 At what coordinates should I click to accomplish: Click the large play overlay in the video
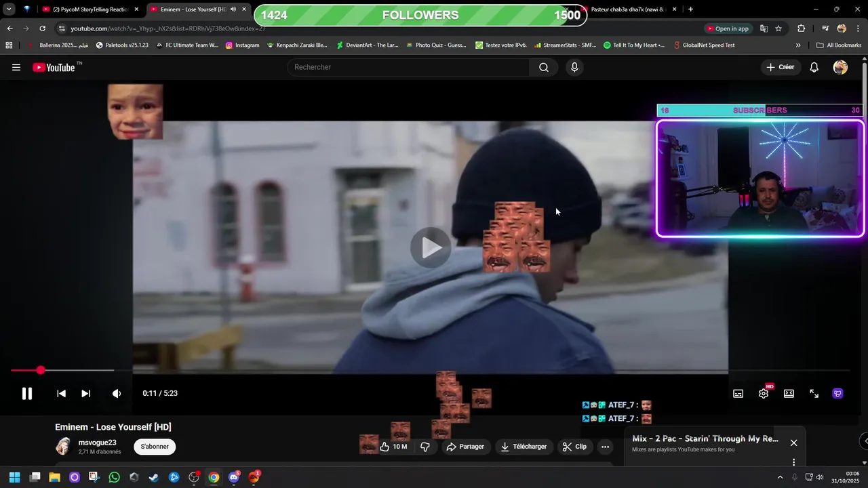(431, 247)
